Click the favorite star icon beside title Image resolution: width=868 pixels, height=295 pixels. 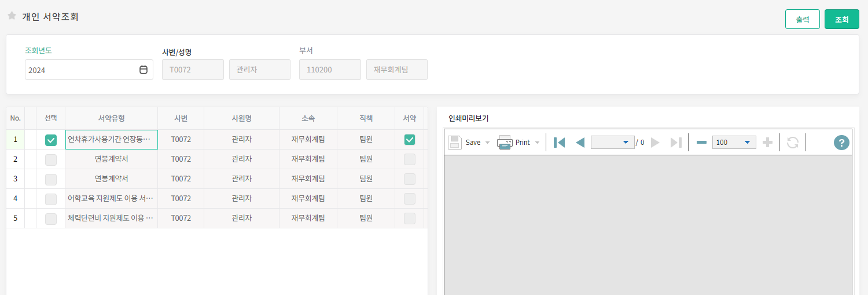pos(12,16)
